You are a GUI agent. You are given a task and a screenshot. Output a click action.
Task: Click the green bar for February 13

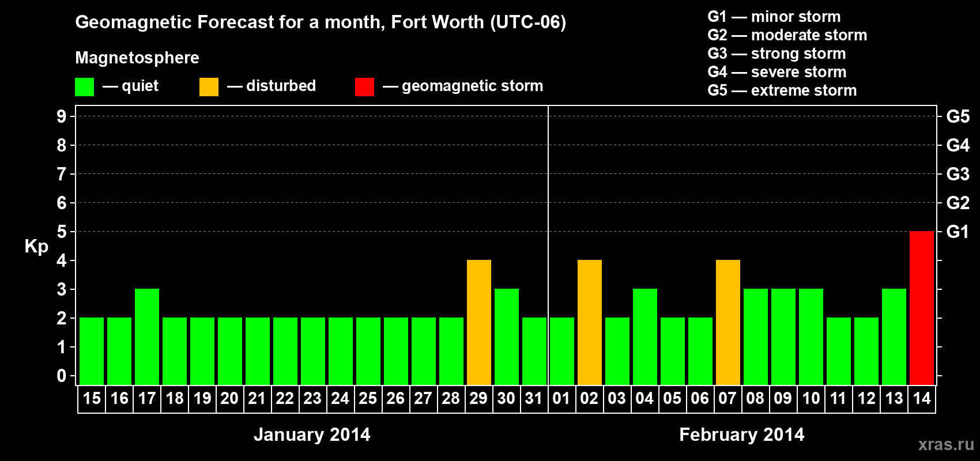pos(894,337)
